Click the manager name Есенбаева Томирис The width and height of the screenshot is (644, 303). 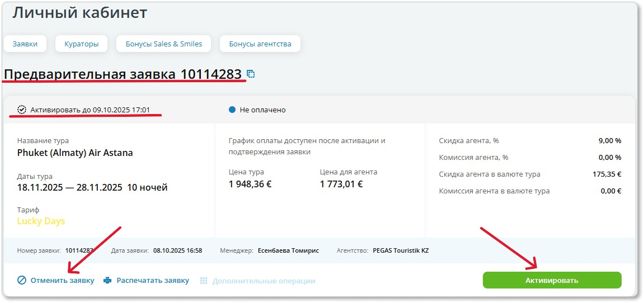pos(288,250)
